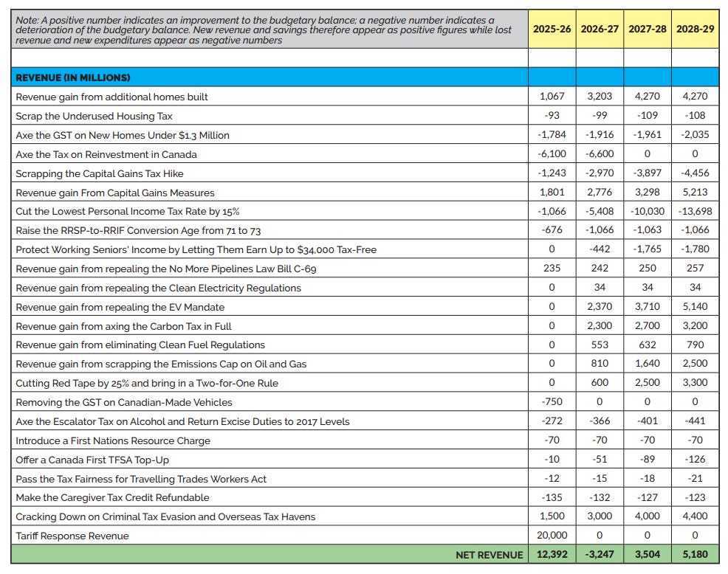
Task: Click 'Make the Caregiver Tax Credit Refundable' label
Action: pyautogui.click(x=112, y=497)
